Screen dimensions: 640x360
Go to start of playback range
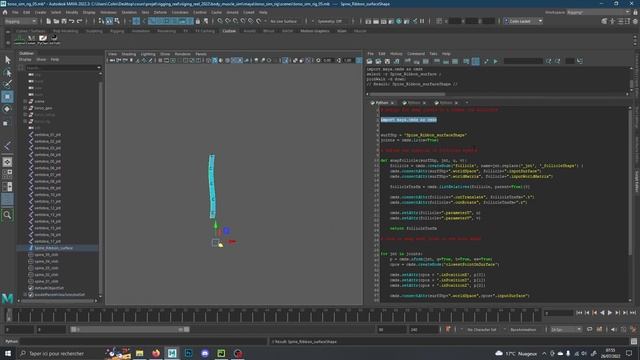pos(579,313)
